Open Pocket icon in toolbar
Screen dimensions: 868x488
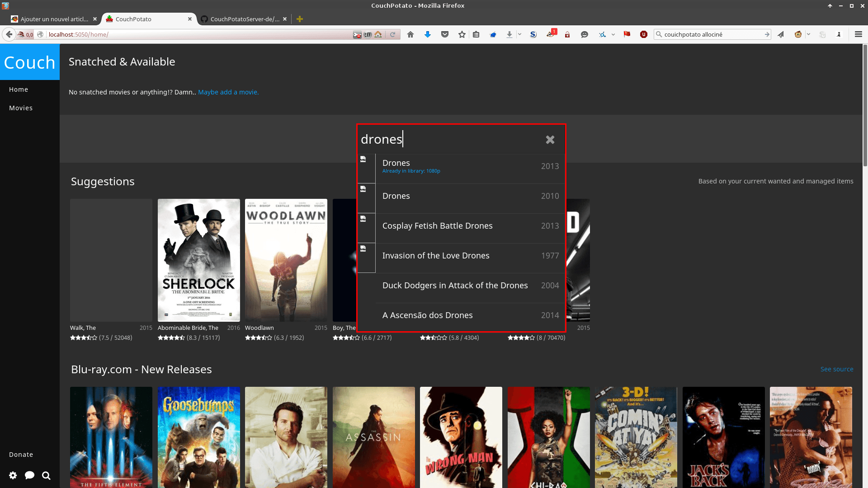pyautogui.click(x=445, y=34)
